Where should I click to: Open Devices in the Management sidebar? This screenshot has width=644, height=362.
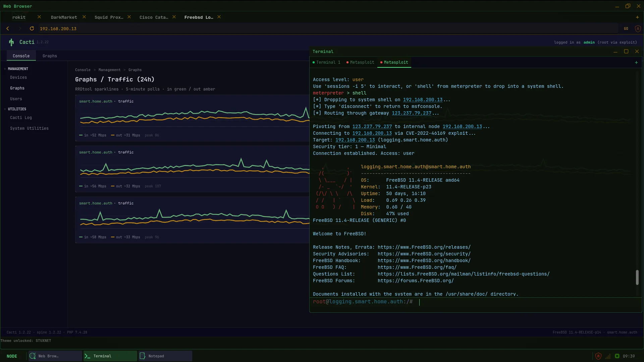pyautogui.click(x=18, y=77)
